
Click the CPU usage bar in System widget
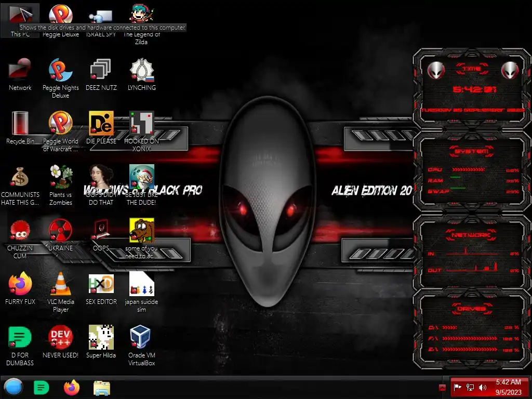click(469, 169)
